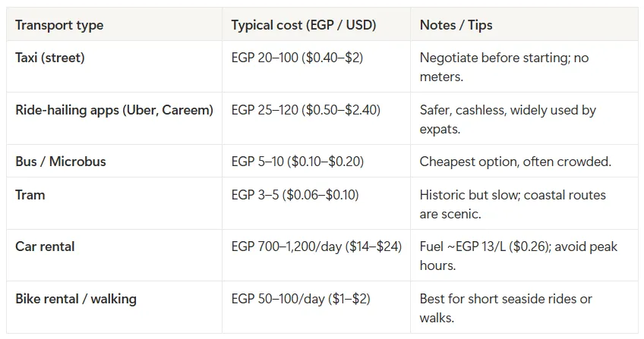Click the EGP 20–100 taxi cost cell

(x=297, y=58)
